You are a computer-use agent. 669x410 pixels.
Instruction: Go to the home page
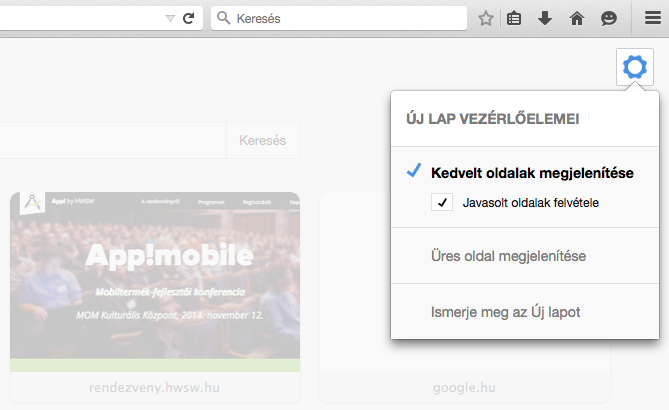pyautogui.click(x=576, y=18)
